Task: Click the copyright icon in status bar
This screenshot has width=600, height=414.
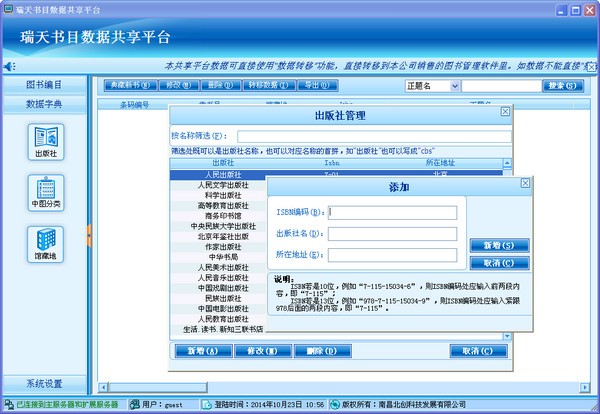Action: point(335,404)
